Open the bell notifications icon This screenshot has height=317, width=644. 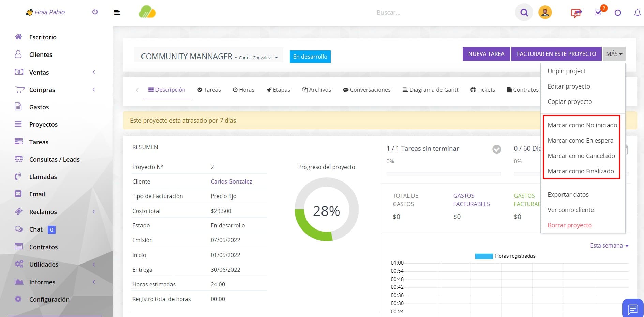tap(637, 13)
